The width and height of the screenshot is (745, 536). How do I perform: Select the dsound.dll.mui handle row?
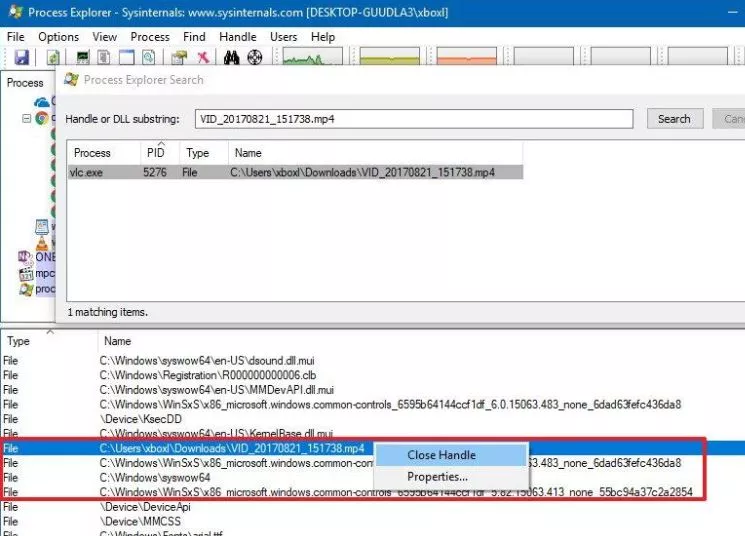point(372,361)
